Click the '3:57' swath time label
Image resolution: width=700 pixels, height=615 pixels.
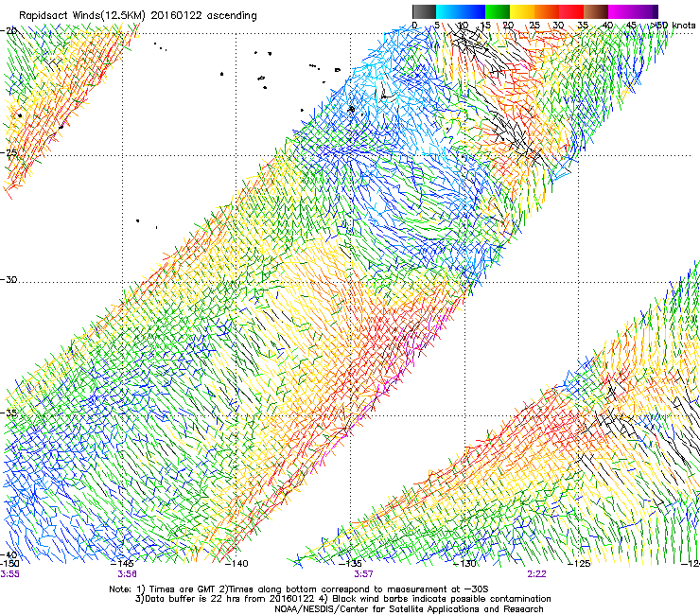pos(363,574)
